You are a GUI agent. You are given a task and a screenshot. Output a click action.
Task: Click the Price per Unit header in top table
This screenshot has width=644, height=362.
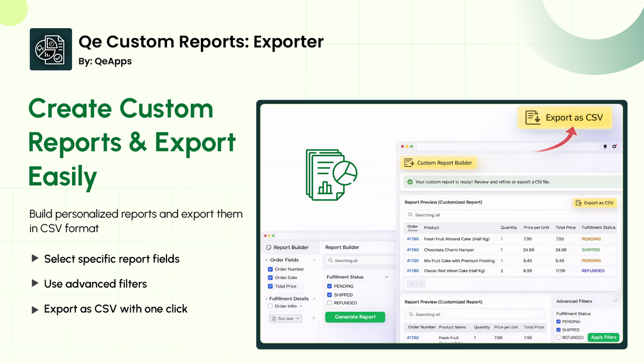point(535,228)
